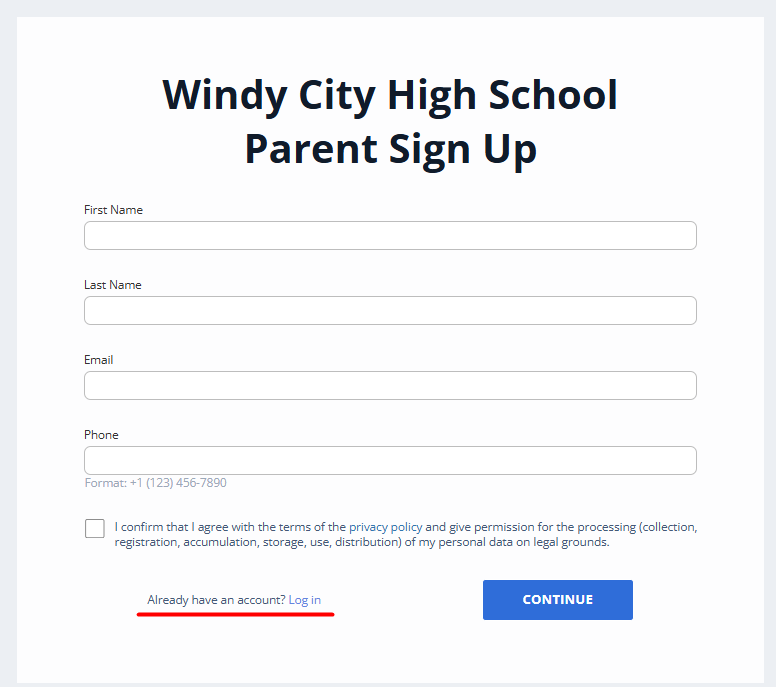The width and height of the screenshot is (776, 687).
Task: Click the Windy City High School heading line
Action: coord(390,96)
